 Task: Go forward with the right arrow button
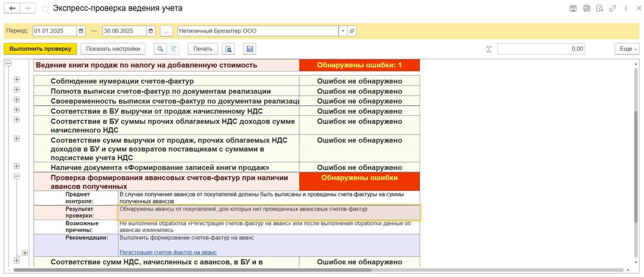(x=28, y=8)
